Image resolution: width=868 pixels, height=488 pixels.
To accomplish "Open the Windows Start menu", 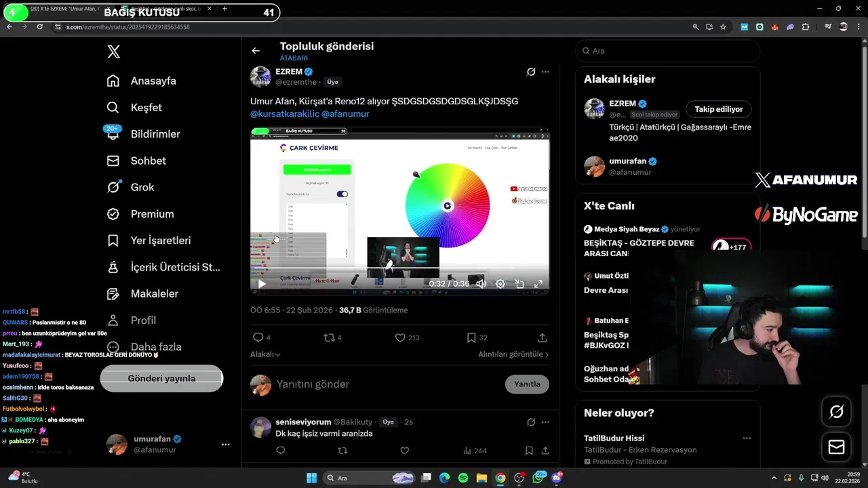I will point(311,478).
